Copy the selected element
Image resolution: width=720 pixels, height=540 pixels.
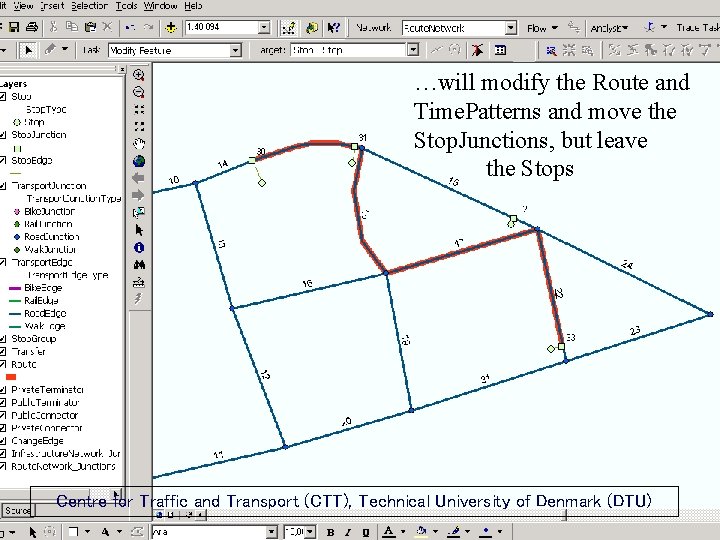[72, 27]
